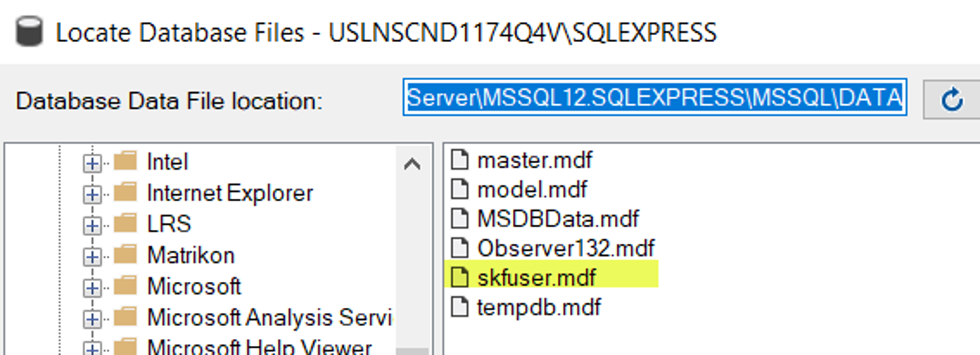This screenshot has width=980, height=355.
Task: Select the Internet Explorer folder
Action: point(230,193)
